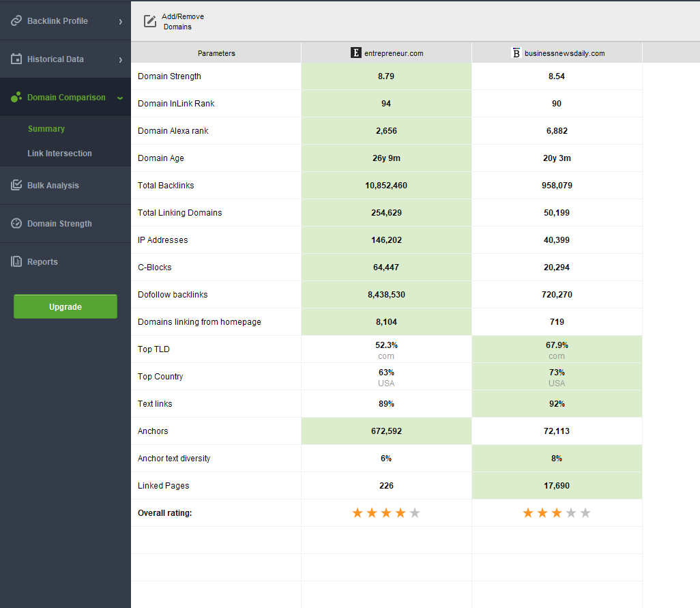The width and height of the screenshot is (700, 608).
Task: Click the entrepreneur.com favicon in header
Action: tap(356, 53)
